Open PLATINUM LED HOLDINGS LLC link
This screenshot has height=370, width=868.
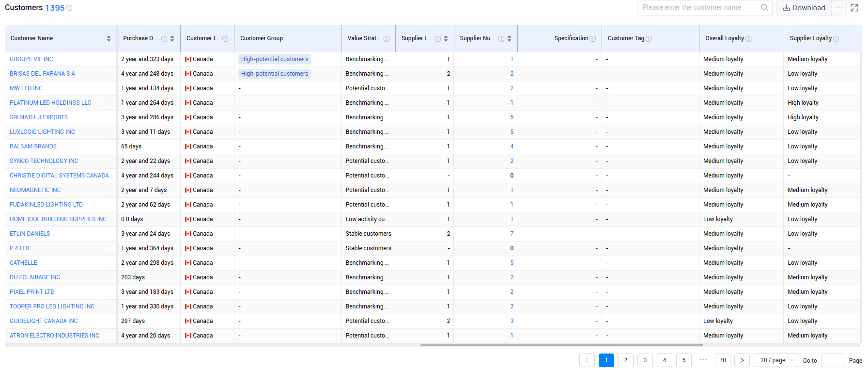(x=50, y=103)
